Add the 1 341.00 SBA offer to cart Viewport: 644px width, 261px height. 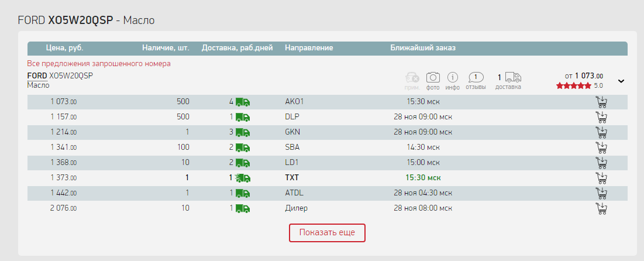[x=601, y=147]
